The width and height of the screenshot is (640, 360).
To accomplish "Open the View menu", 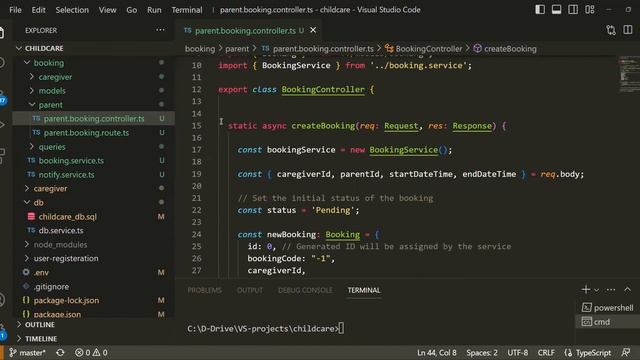I will coord(107,10).
